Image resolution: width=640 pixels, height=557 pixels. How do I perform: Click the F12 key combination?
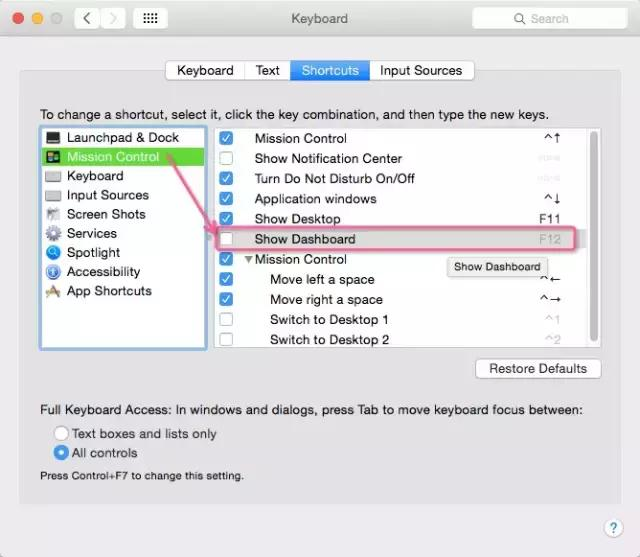[x=549, y=239]
